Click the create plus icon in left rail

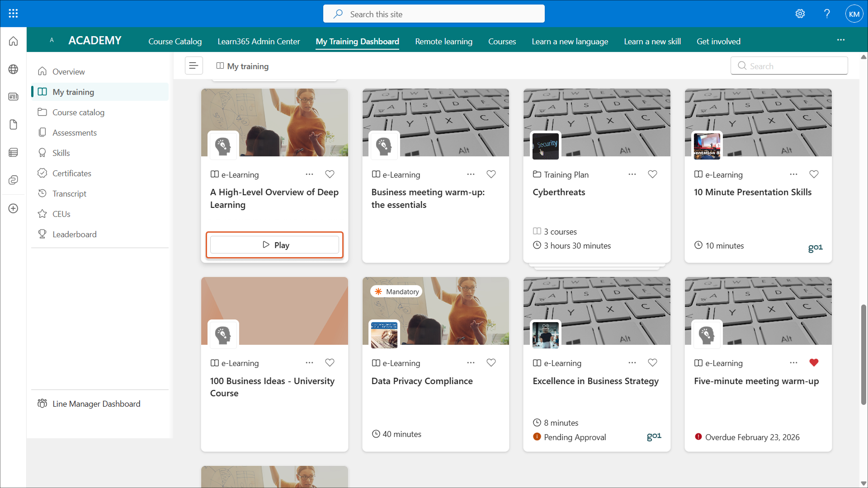14,208
